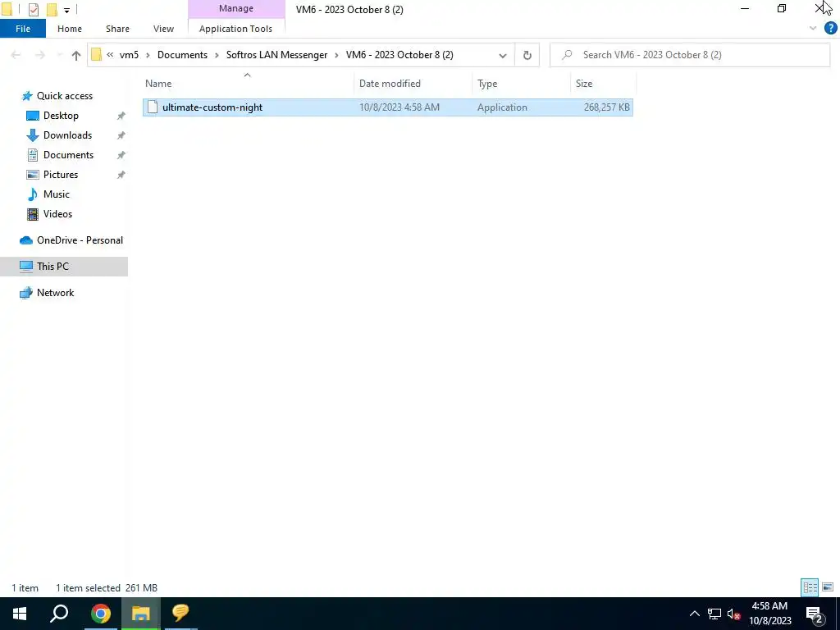Launch Google Chrome from taskbar
The height and width of the screenshot is (630, 840).
101,614
